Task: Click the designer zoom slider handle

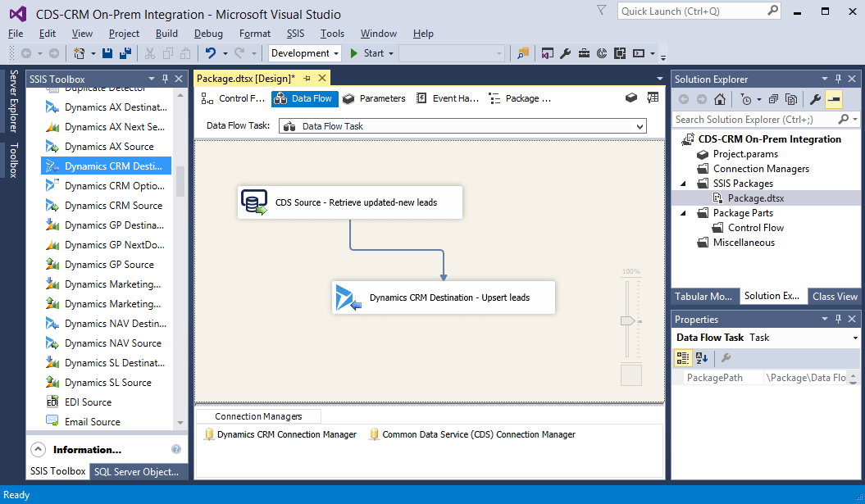Action: pos(628,320)
